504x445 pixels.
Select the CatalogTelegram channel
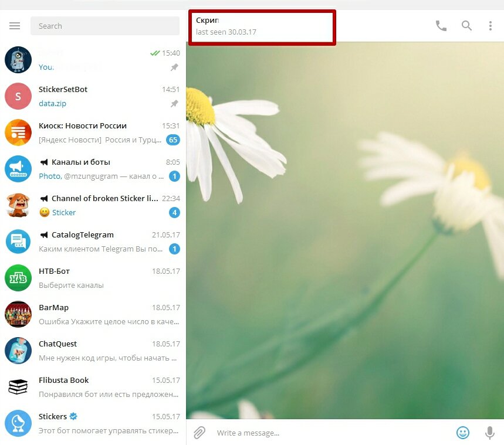tap(93, 242)
